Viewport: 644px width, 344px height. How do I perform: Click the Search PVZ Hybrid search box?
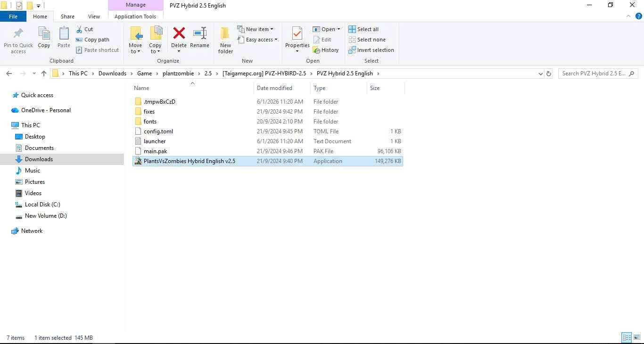tap(594, 74)
